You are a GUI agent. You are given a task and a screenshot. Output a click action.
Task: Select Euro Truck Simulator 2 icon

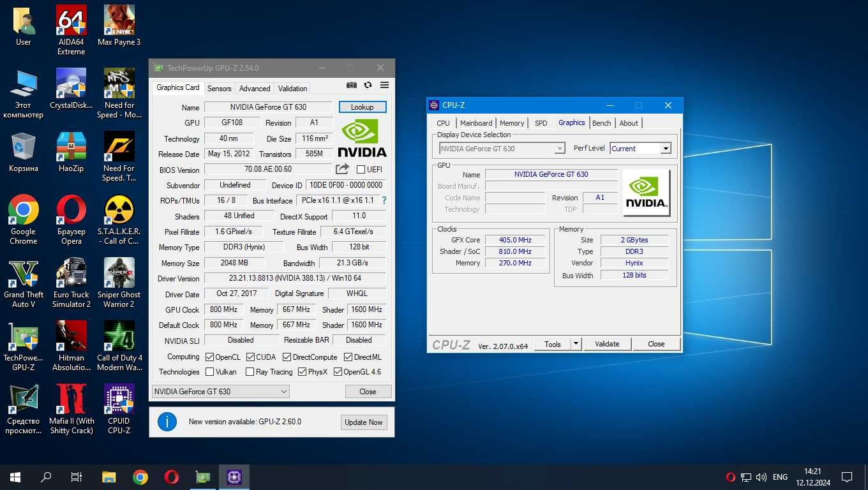[71, 283]
